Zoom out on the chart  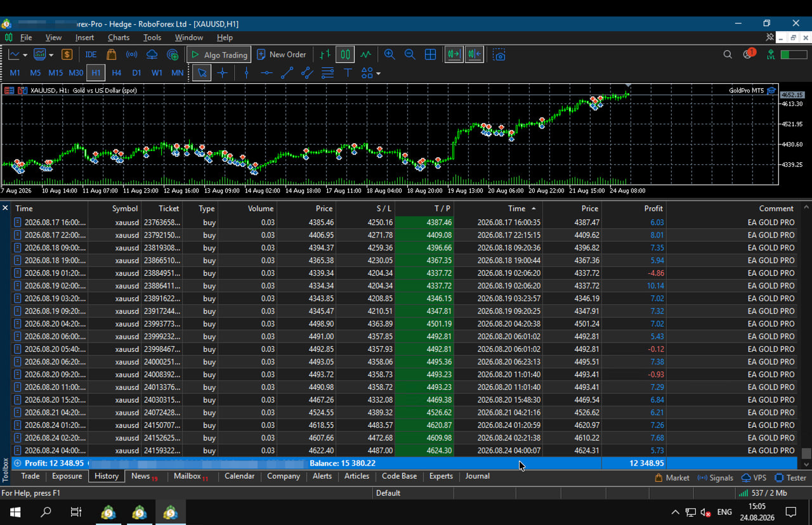410,55
